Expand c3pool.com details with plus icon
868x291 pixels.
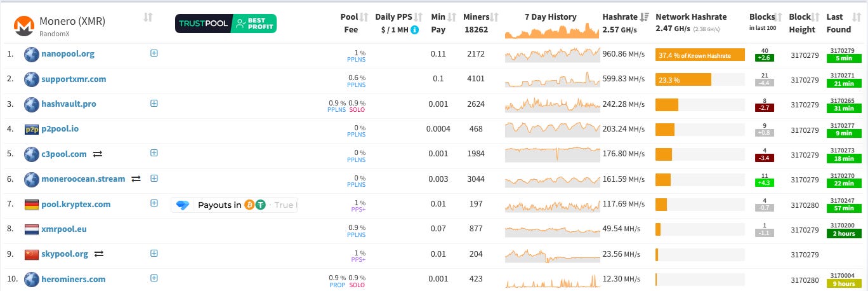(154, 153)
